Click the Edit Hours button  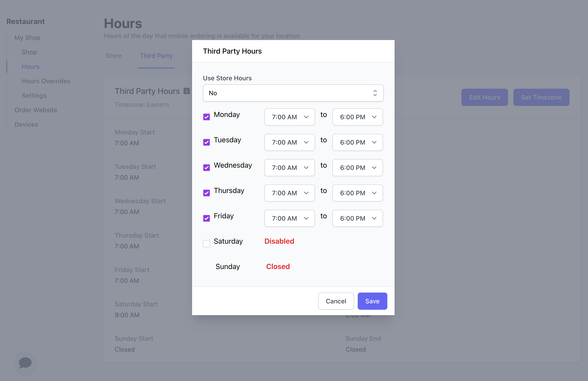tap(485, 97)
